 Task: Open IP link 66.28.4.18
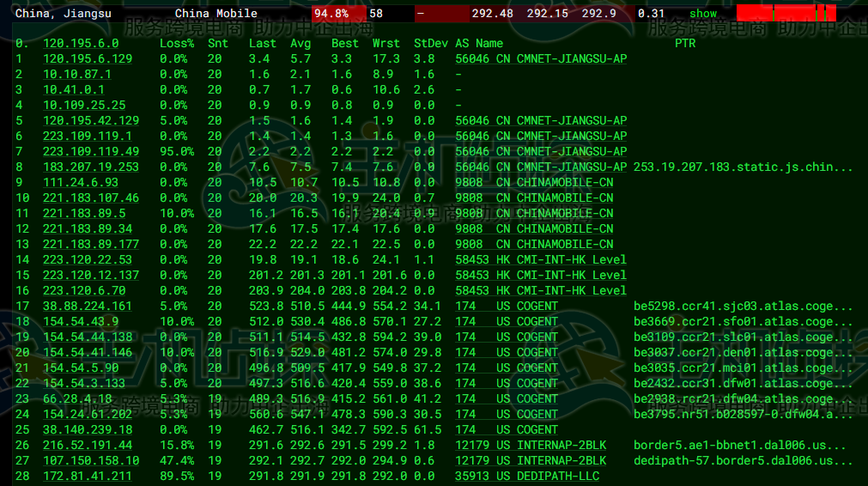pos(77,399)
